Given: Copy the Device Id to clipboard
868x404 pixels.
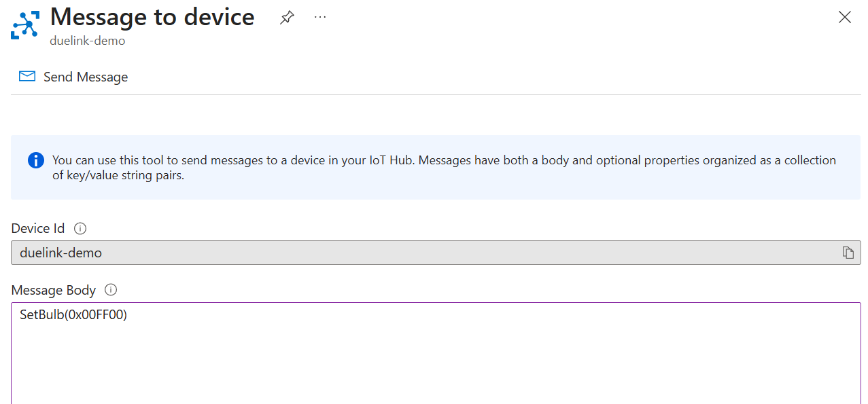Looking at the screenshot, I should point(848,253).
